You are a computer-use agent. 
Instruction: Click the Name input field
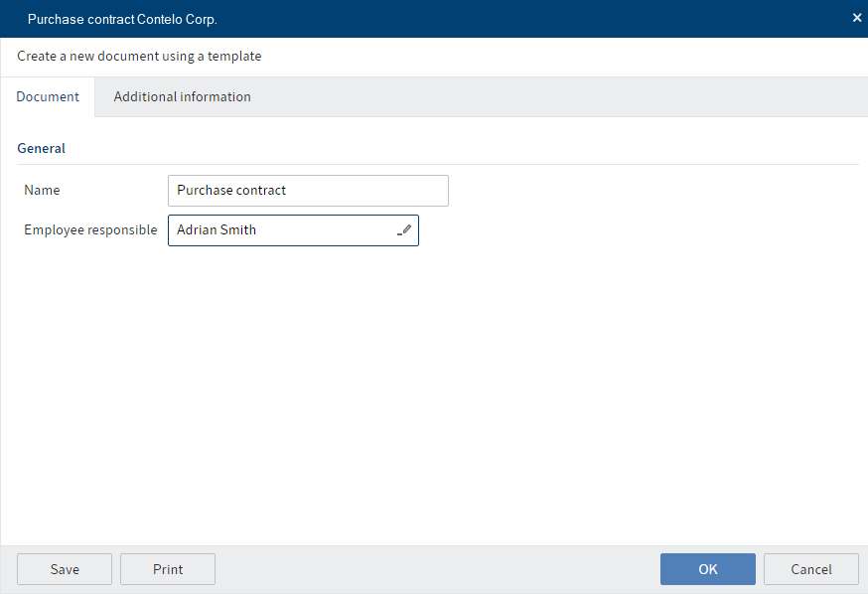pos(308,191)
